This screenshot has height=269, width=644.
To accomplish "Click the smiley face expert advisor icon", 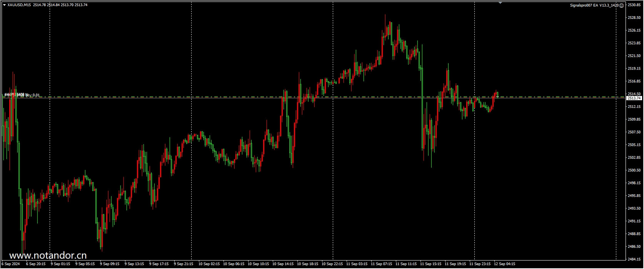I will pyautogui.click(x=622, y=5).
